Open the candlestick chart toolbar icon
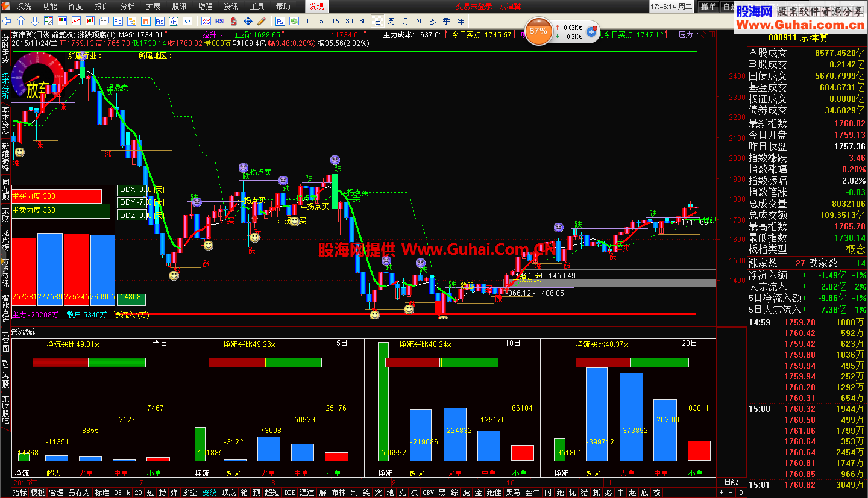This screenshot has width=868, height=498. [x=90, y=21]
